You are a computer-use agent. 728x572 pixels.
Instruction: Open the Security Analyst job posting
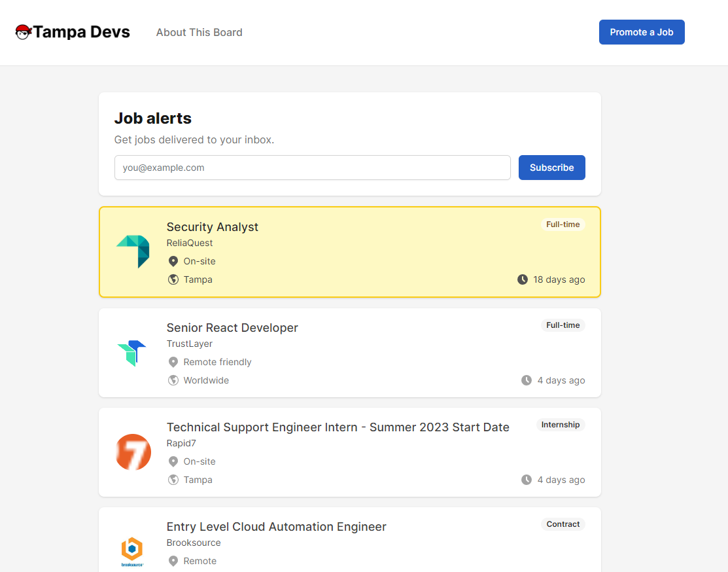point(213,227)
